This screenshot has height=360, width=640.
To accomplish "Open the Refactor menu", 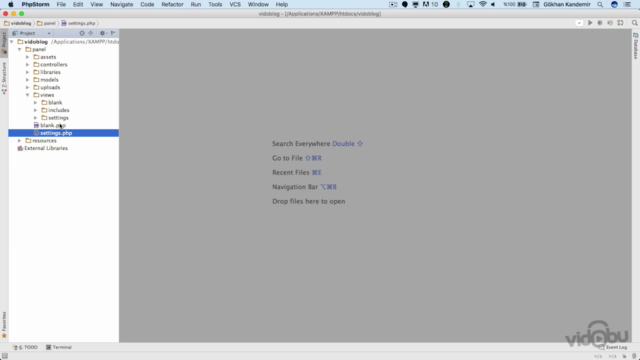I will [x=172, y=4].
